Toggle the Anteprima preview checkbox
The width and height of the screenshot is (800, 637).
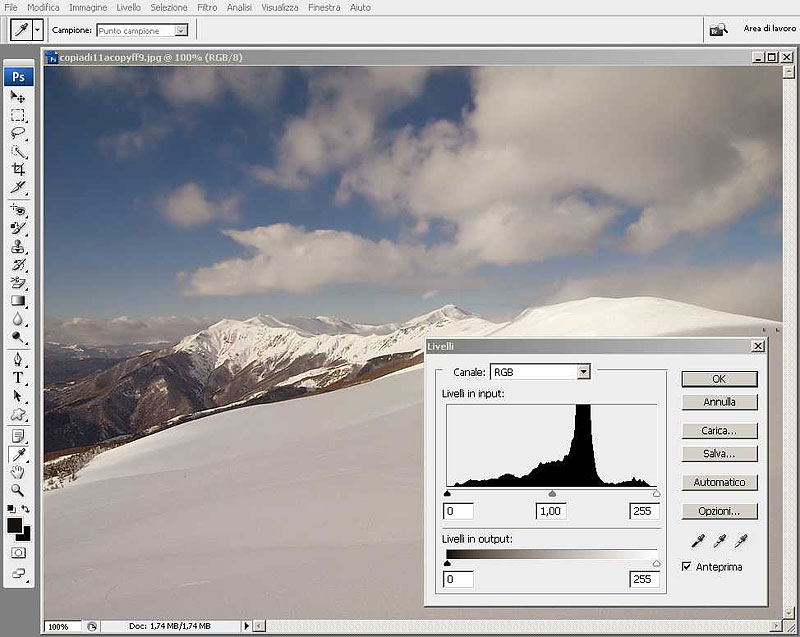coord(686,566)
